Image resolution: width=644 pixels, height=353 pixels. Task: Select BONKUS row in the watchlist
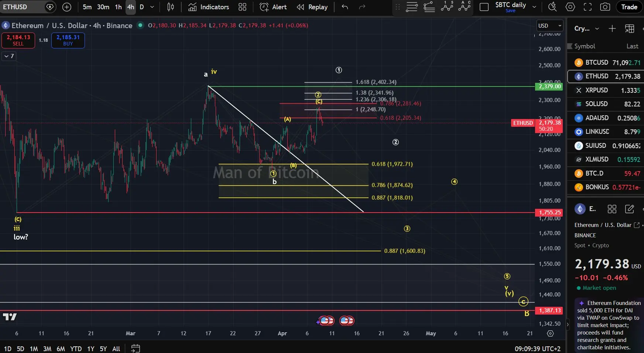(606, 187)
